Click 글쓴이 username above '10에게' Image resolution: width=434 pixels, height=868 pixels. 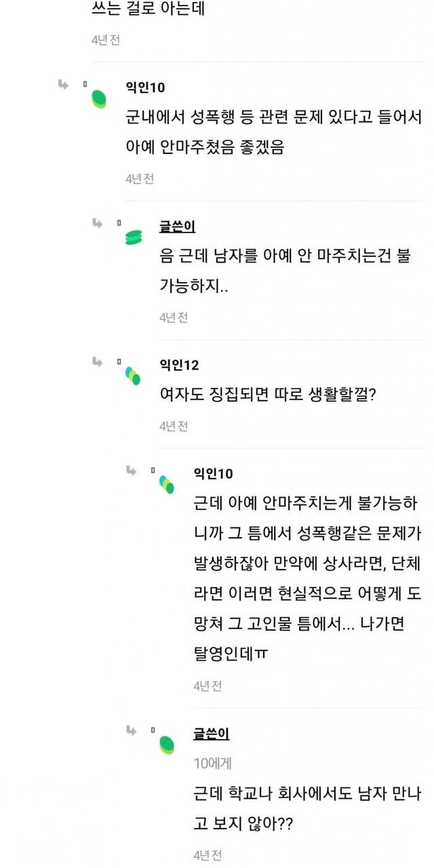click(x=211, y=734)
